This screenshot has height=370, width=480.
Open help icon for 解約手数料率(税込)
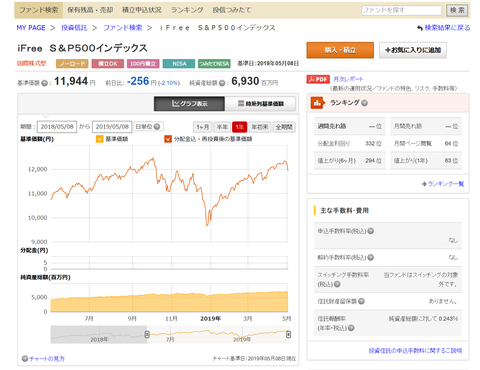coord(371,257)
